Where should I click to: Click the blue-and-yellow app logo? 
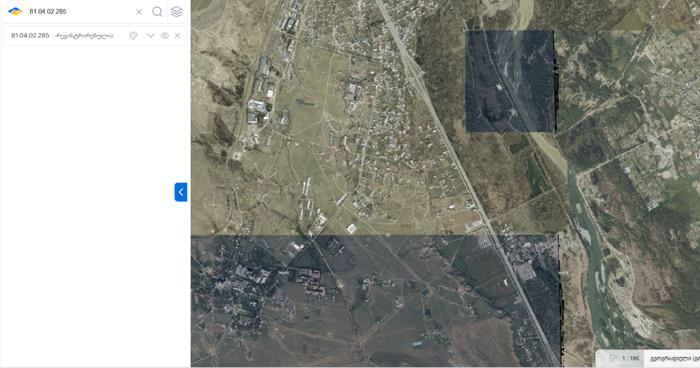pos(15,12)
